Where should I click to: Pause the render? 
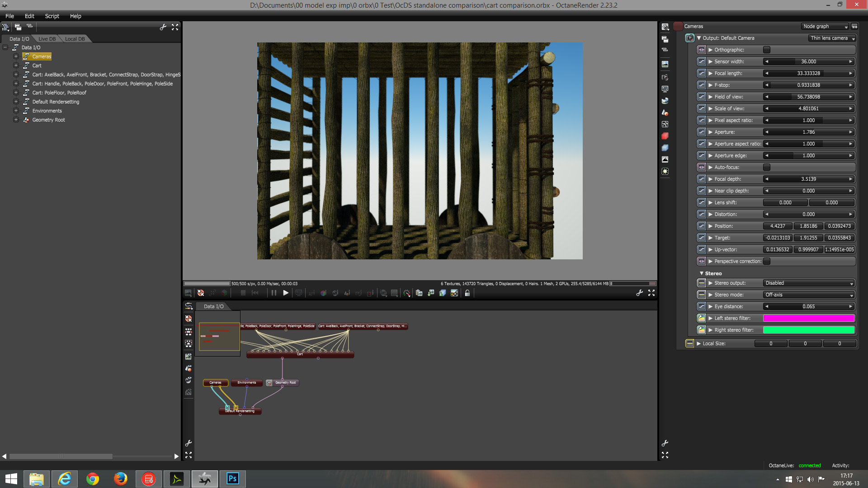coord(274,293)
